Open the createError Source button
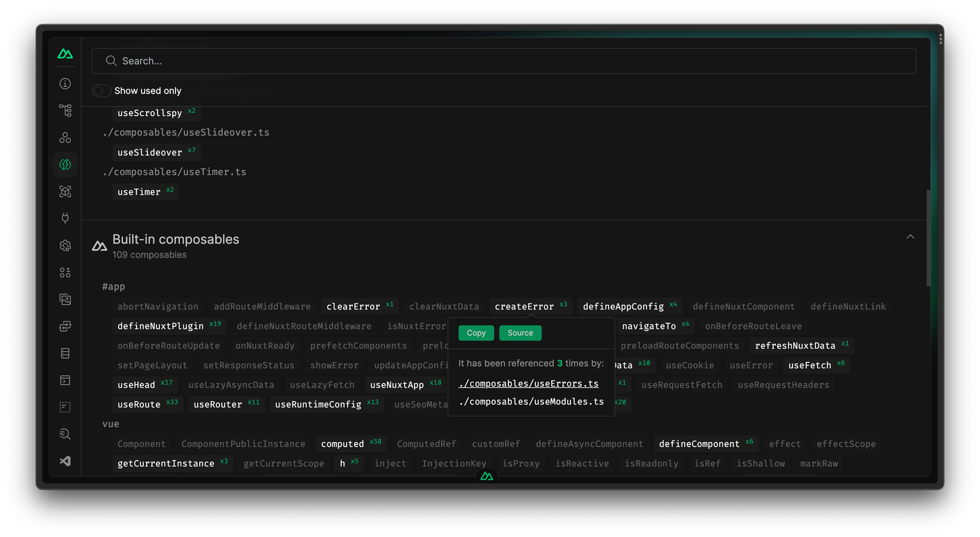 [x=520, y=333]
